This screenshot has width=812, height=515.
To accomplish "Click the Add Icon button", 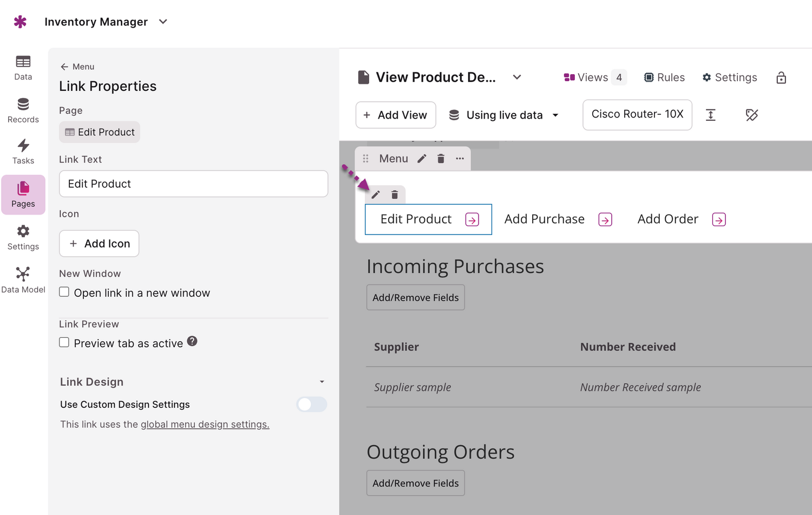I will click(x=99, y=244).
